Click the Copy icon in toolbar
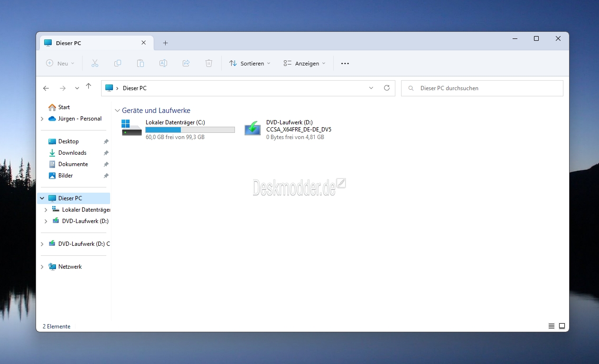 [x=118, y=63]
